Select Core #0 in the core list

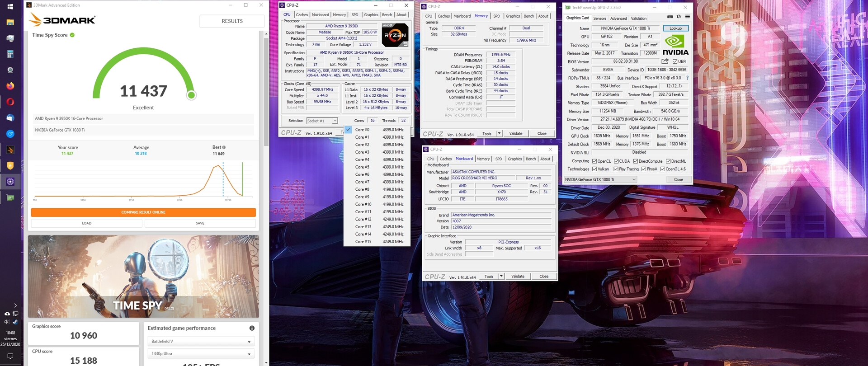click(x=377, y=130)
